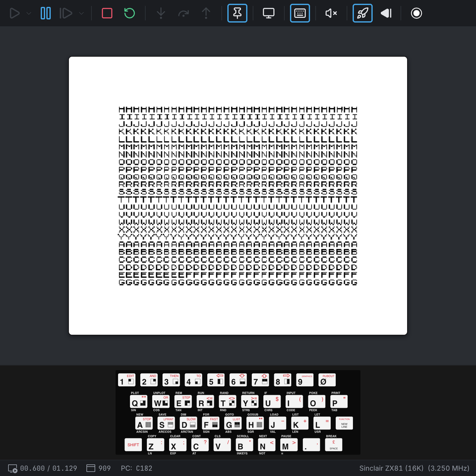Viewport: 476px width, 476px height.
Task: Click the record circle icon
Action: (x=416, y=13)
